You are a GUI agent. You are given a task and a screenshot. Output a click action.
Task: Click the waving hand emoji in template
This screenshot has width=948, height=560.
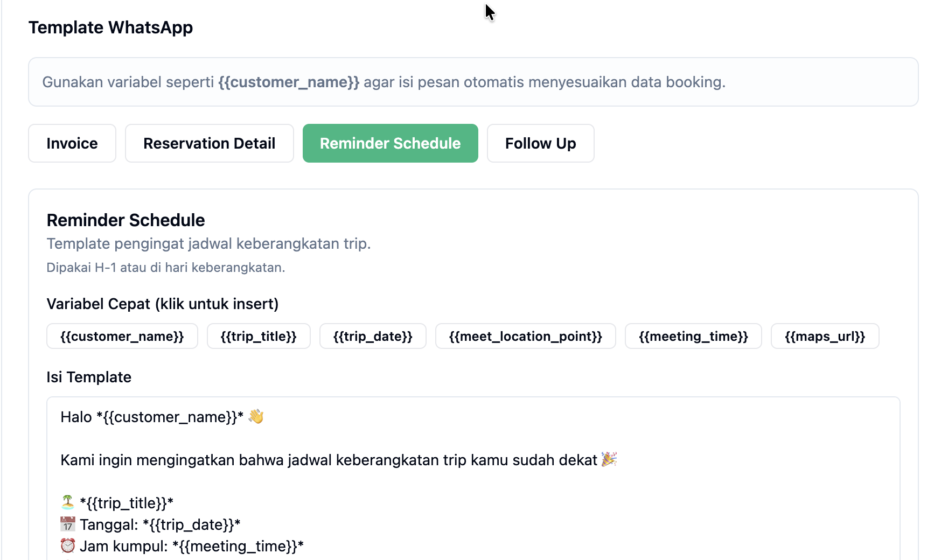(x=256, y=416)
